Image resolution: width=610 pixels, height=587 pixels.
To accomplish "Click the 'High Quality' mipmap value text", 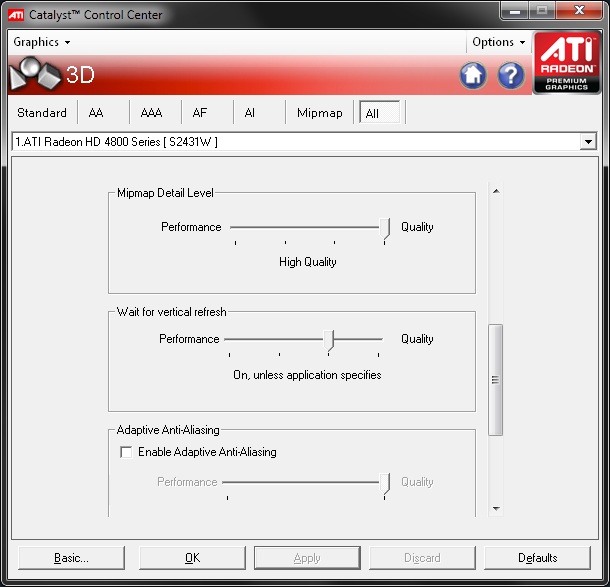I will (307, 262).
